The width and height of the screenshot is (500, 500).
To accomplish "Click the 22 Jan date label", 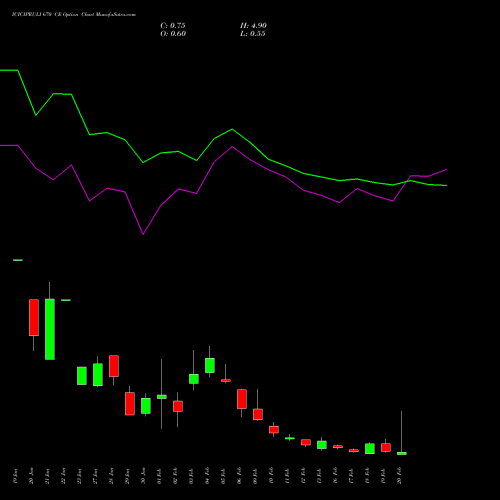I will 63,476.
